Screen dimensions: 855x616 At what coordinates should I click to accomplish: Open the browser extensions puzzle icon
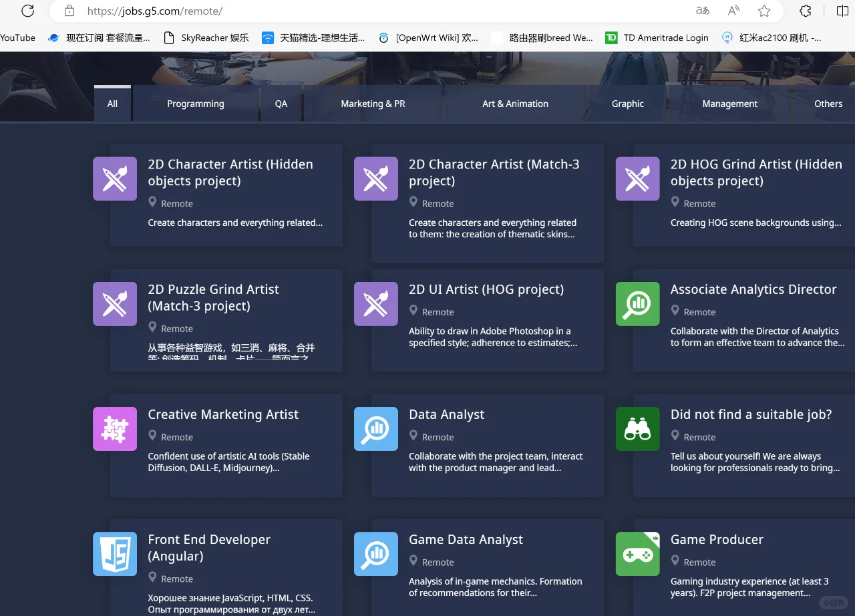click(x=806, y=11)
